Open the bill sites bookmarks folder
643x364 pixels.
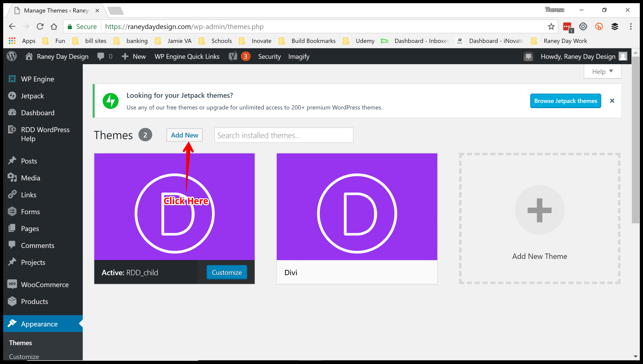pyautogui.click(x=89, y=41)
